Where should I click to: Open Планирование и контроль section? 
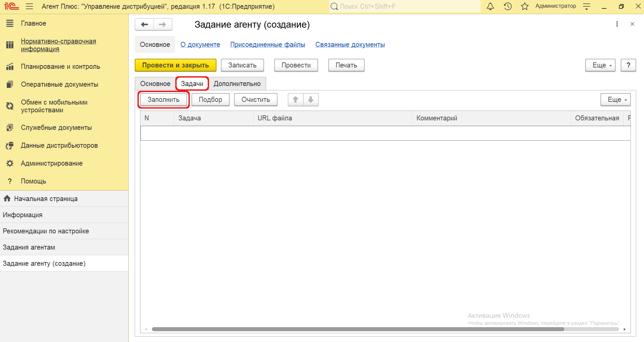coord(60,66)
